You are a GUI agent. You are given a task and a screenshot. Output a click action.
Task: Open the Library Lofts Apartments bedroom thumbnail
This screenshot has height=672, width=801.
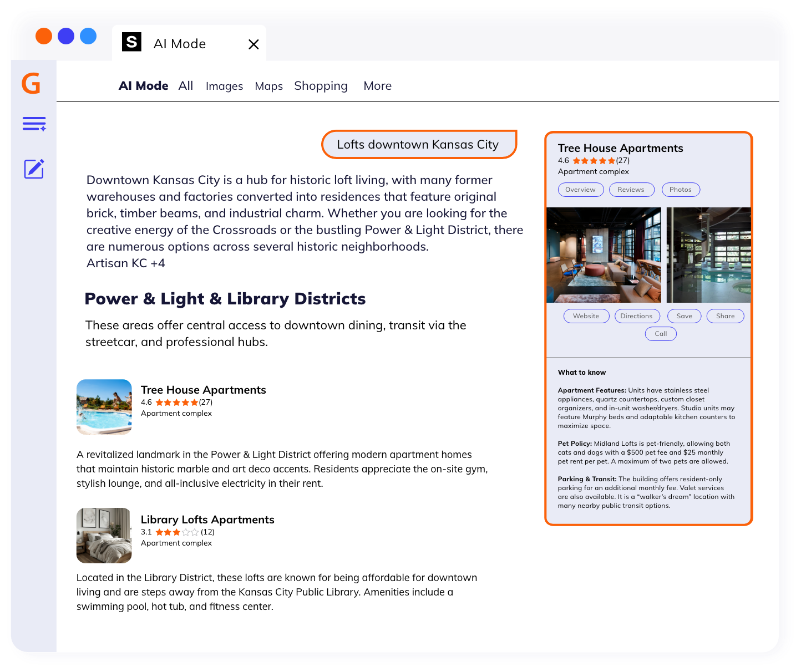(x=104, y=536)
